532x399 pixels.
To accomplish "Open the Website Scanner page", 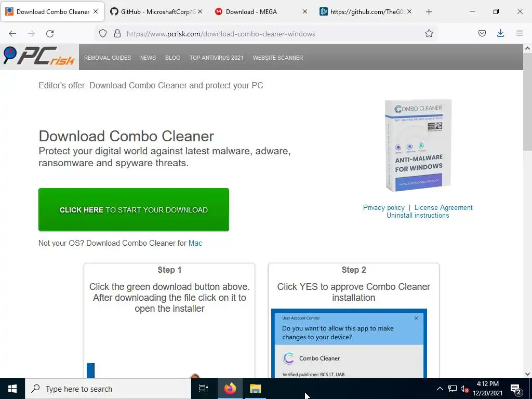I will pyautogui.click(x=278, y=58).
